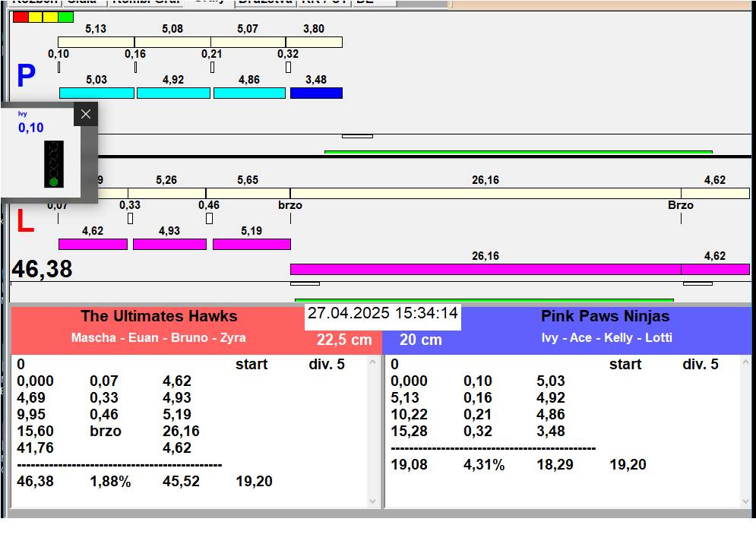Click the small marker under 0,21
Screen dimensions: 756x544
212,68
